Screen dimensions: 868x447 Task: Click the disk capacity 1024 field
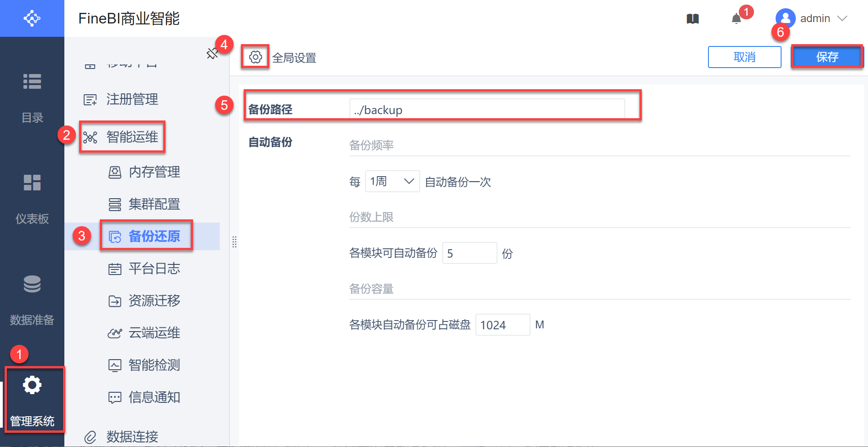[x=502, y=325]
